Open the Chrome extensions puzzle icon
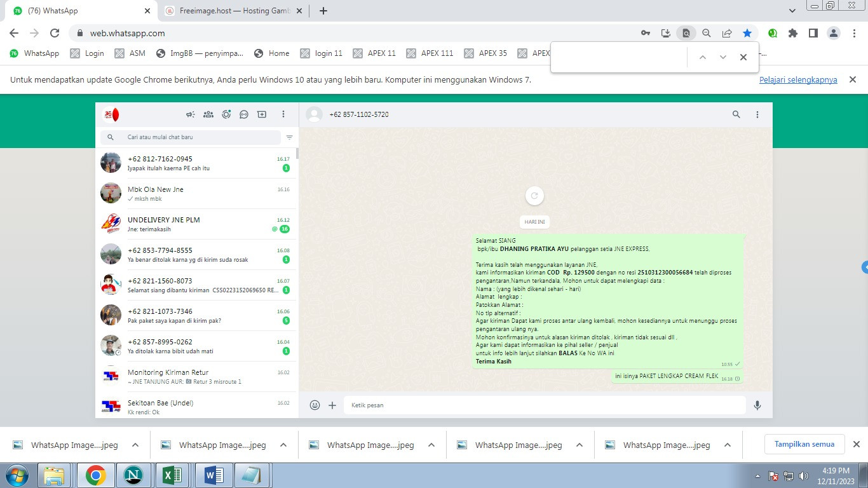Image resolution: width=868 pixels, height=488 pixels. coord(792,33)
